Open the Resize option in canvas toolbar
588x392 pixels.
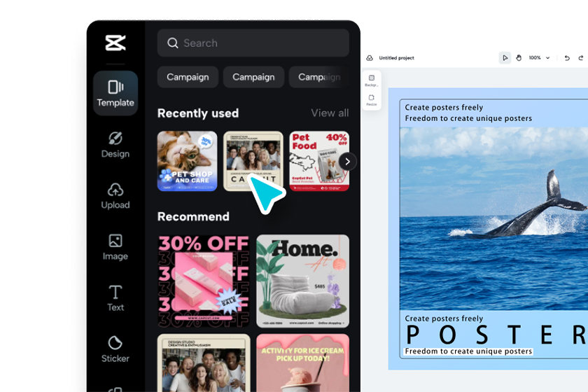click(x=372, y=100)
